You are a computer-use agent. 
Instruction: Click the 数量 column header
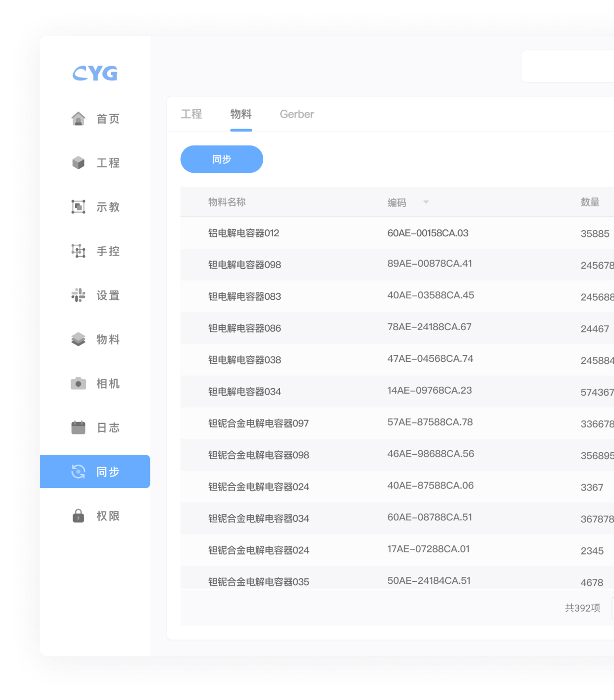[590, 202]
